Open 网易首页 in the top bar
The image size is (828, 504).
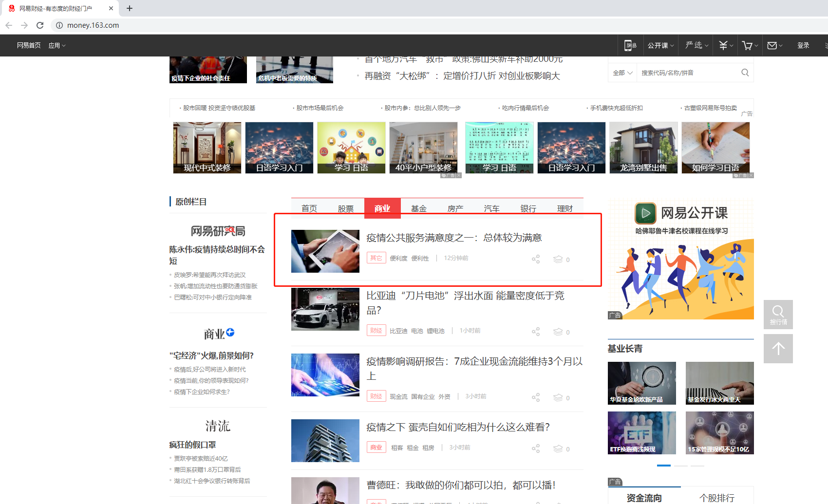tap(29, 45)
